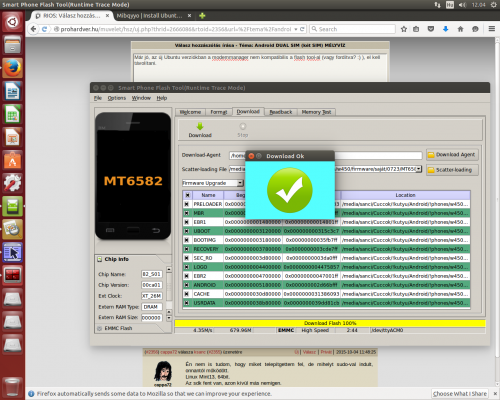The height and width of the screenshot is (400, 500).
Task: Open a new Firefox tab
Action: pos(202,16)
